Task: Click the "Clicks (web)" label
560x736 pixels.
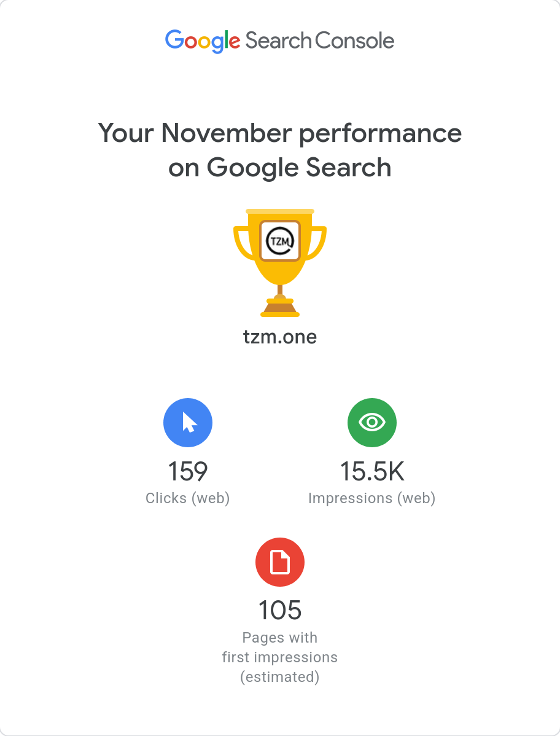Action: coord(188,498)
